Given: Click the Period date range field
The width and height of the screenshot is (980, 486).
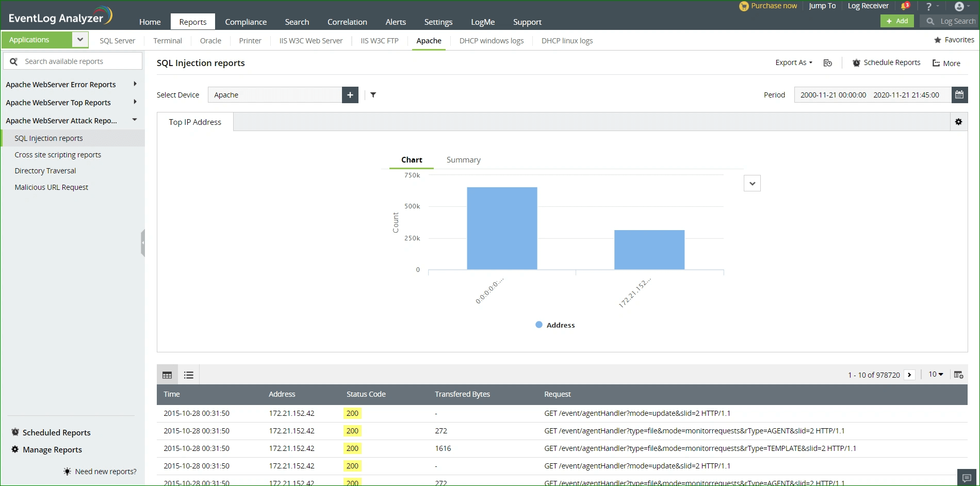Looking at the screenshot, I should click(x=873, y=95).
